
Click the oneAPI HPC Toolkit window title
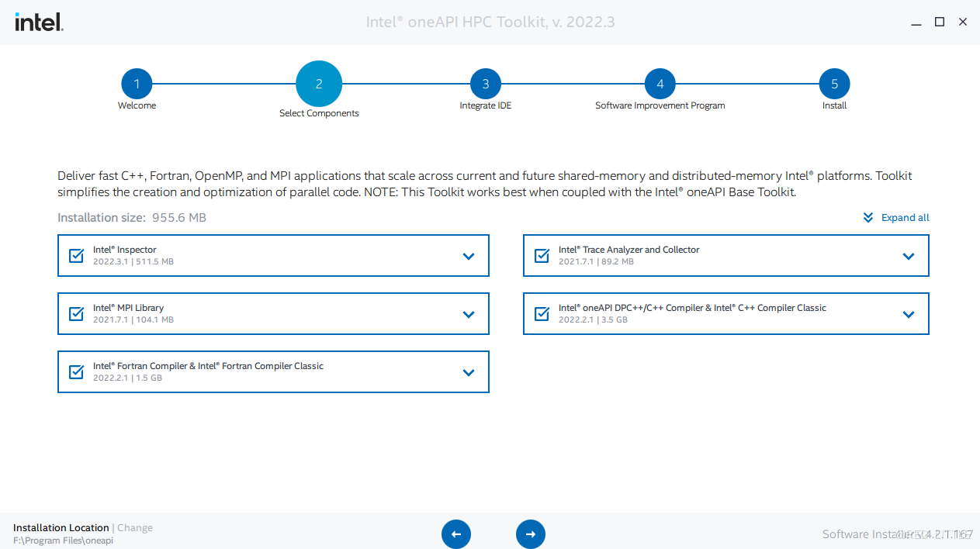click(x=490, y=22)
